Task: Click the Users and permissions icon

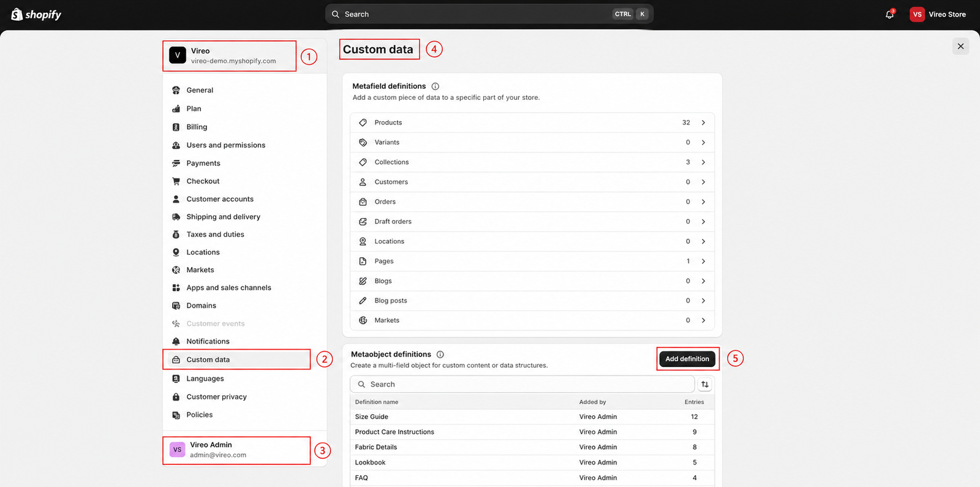Action: coord(176,145)
